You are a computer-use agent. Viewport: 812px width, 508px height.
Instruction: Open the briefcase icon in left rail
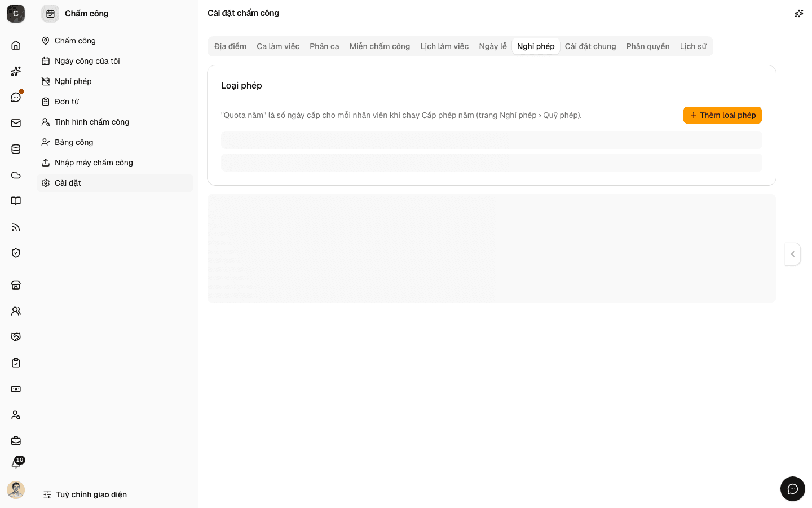coord(16,441)
